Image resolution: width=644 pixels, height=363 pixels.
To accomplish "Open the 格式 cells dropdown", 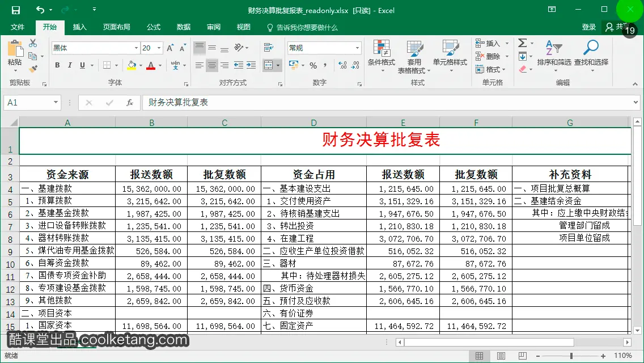I will click(x=490, y=69).
